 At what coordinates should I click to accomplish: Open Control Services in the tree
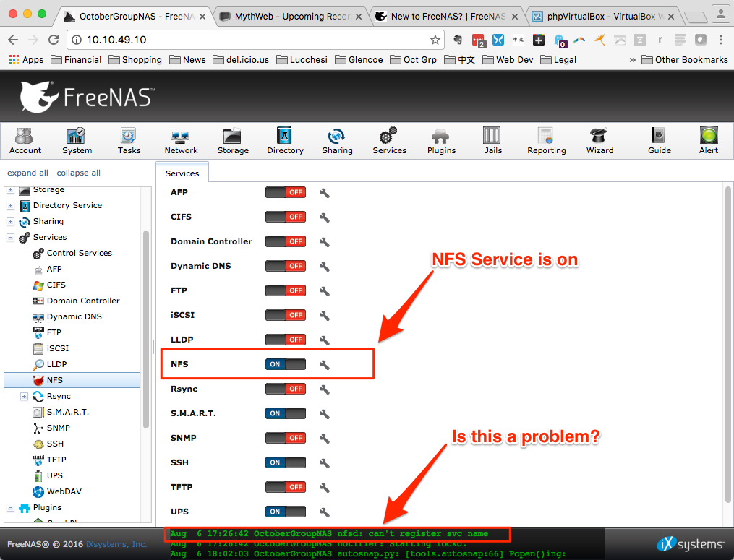(x=79, y=253)
